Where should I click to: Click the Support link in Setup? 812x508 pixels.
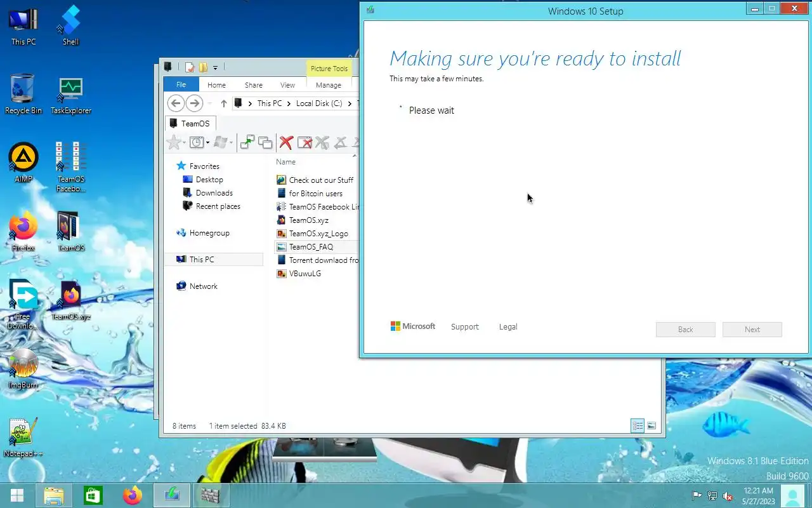pyautogui.click(x=464, y=327)
